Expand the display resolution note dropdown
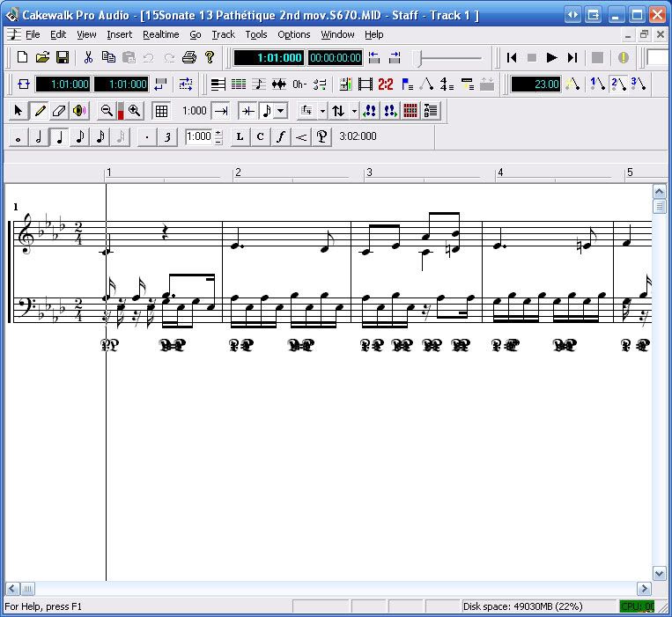 281,111
